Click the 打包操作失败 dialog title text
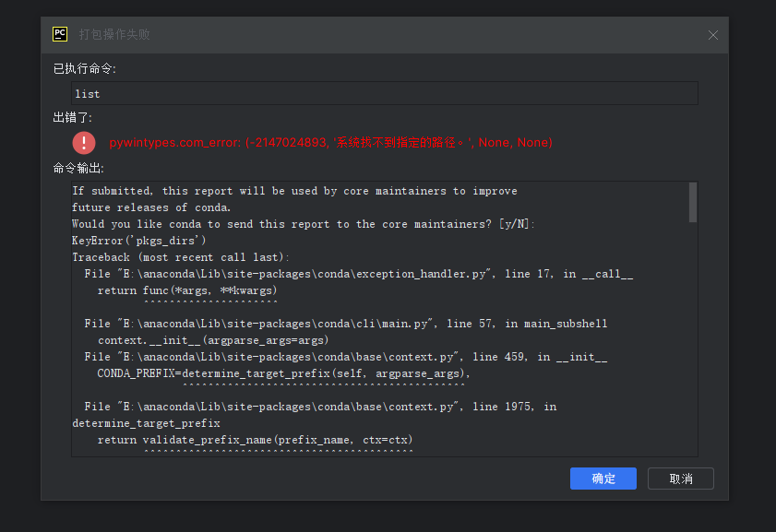 (114, 34)
